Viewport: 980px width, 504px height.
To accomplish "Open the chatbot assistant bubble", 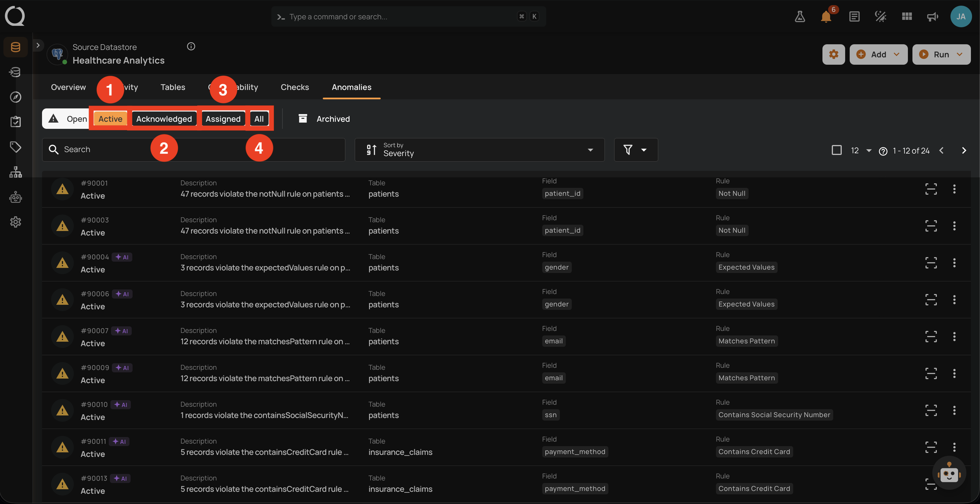I will pyautogui.click(x=949, y=473).
